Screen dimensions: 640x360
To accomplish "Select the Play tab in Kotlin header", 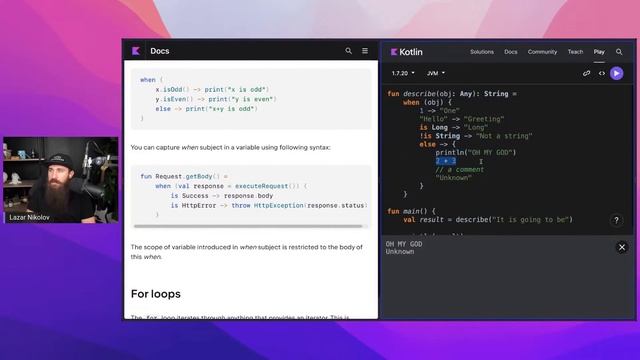I will click(x=599, y=52).
